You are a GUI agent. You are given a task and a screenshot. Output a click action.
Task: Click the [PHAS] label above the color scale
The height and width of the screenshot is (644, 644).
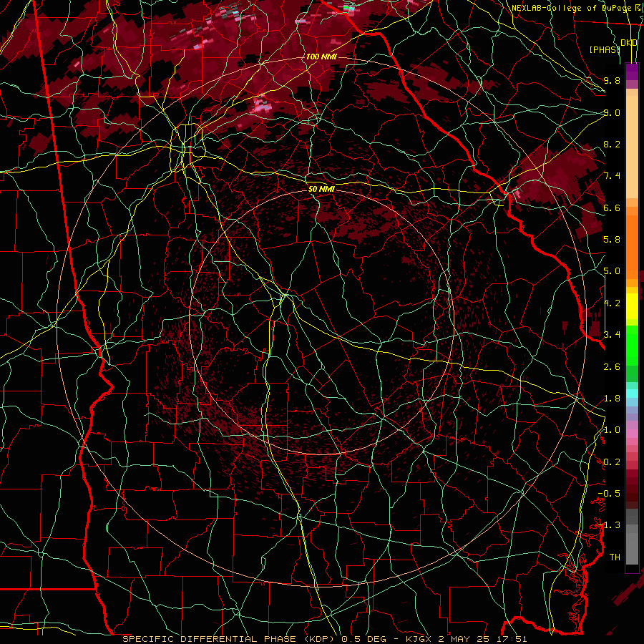605,49
